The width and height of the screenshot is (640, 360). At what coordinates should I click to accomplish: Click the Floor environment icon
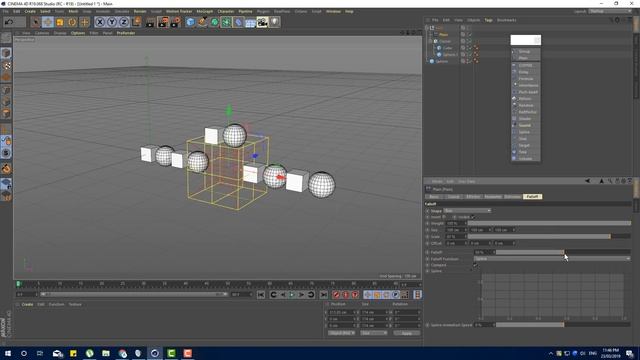pos(251,22)
